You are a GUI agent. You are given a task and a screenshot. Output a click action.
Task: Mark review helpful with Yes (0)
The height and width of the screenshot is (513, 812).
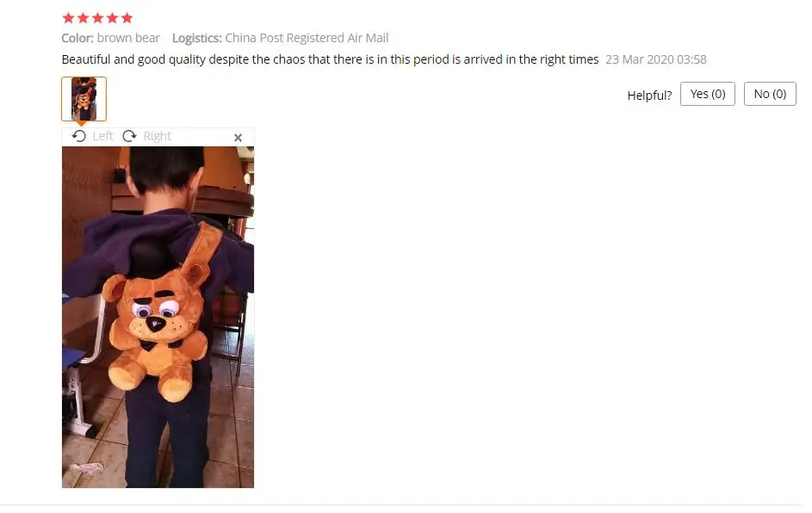tap(708, 94)
